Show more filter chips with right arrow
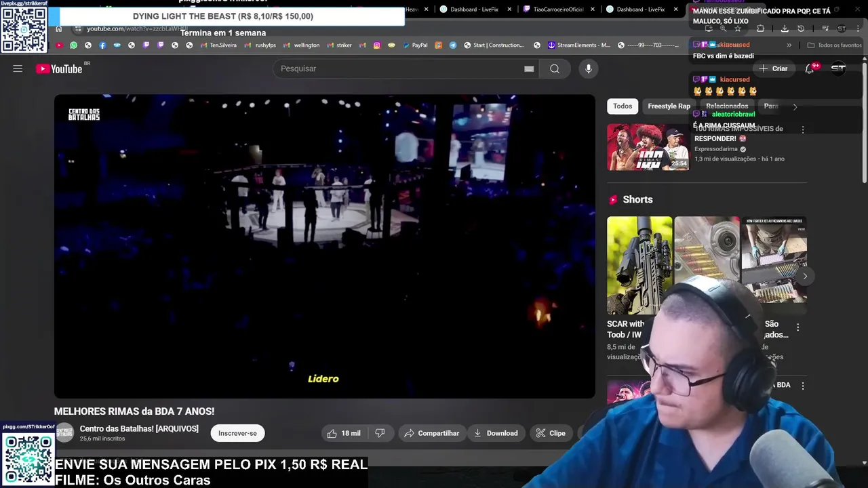 (x=795, y=106)
